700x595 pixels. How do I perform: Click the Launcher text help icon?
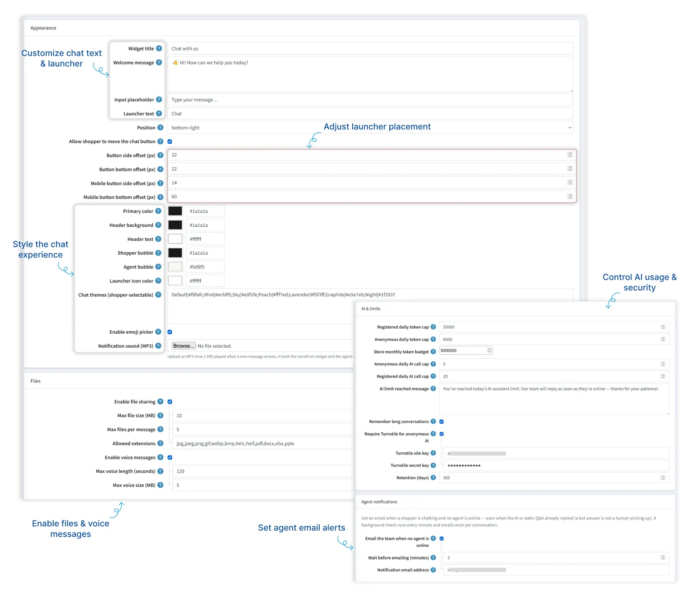coord(159,113)
